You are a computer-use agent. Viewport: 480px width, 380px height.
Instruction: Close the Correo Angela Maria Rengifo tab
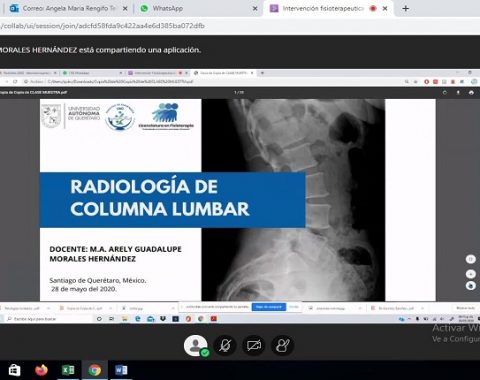[125, 9]
